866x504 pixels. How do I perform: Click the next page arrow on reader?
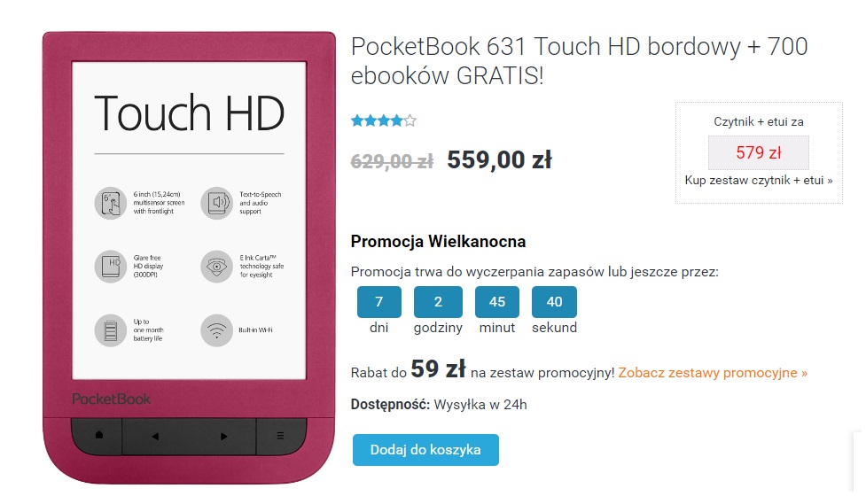pyautogui.click(x=223, y=436)
